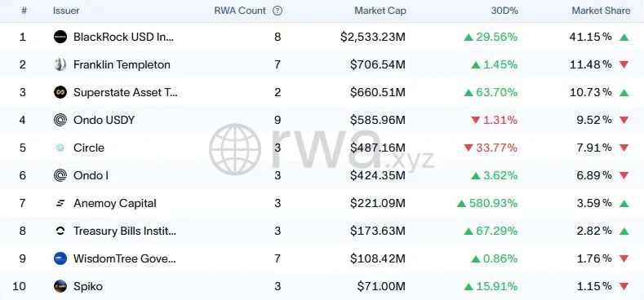644x300 pixels.
Task: Open the Franklin Templeton issuer link
Action: pyautogui.click(x=122, y=64)
